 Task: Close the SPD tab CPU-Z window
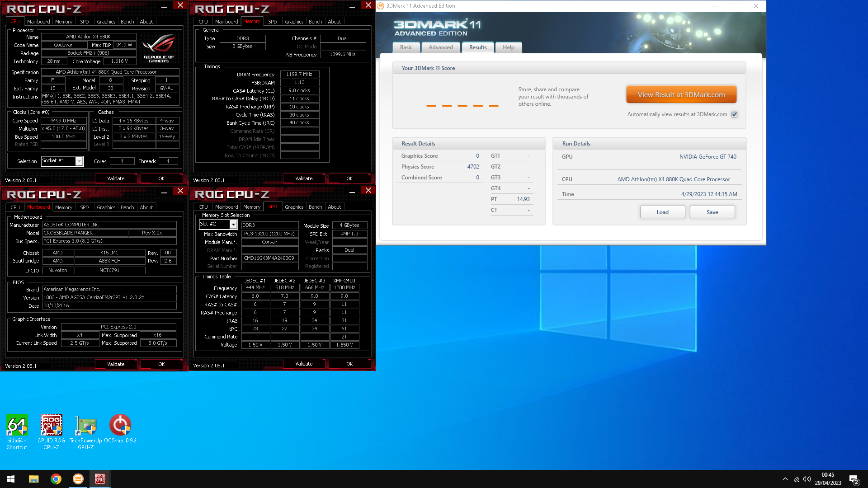[368, 191]
